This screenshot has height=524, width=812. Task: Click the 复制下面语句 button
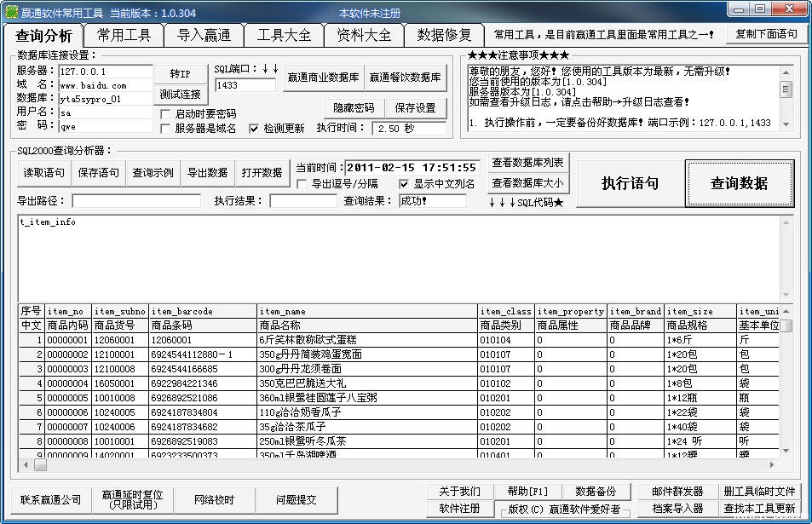tap(766, 34)
